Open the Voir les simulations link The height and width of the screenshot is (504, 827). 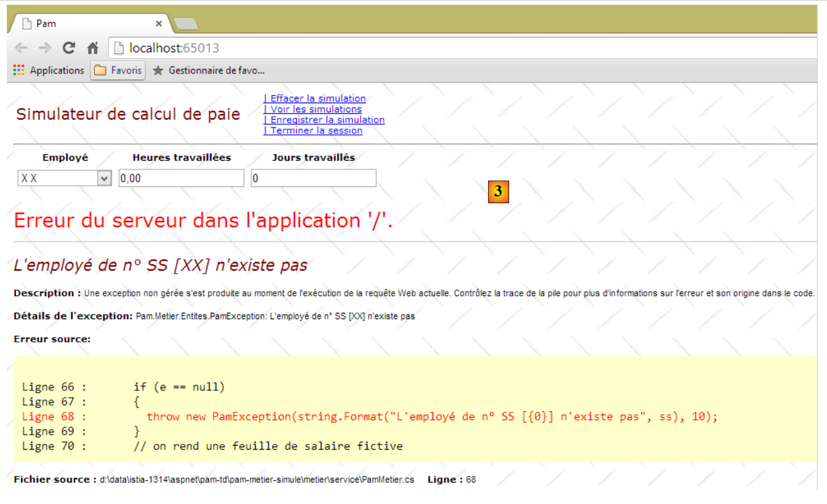[x=316, y=109]
